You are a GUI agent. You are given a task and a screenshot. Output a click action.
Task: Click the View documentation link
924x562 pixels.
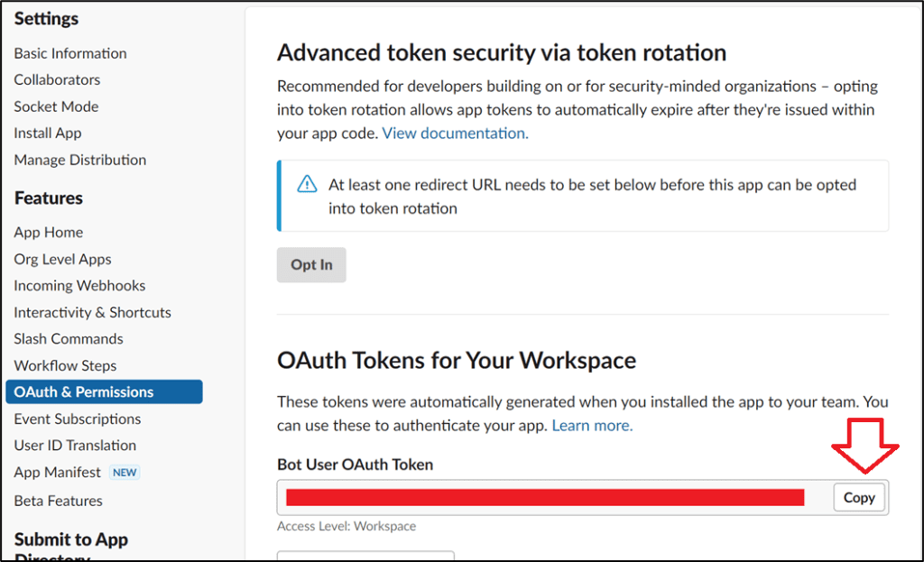[455, 134]
